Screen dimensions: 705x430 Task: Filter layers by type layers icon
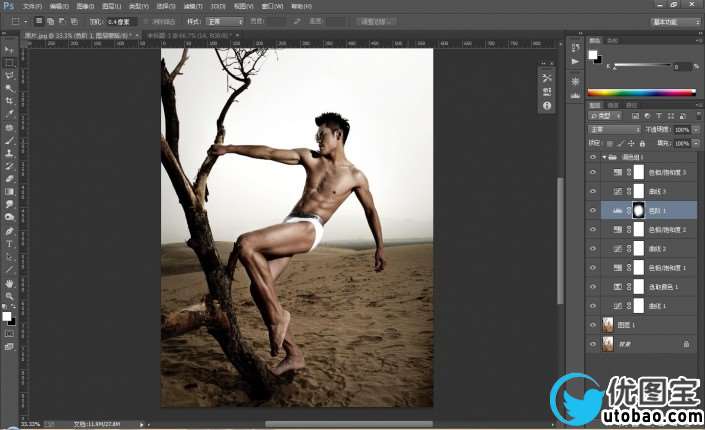(659, 116)
